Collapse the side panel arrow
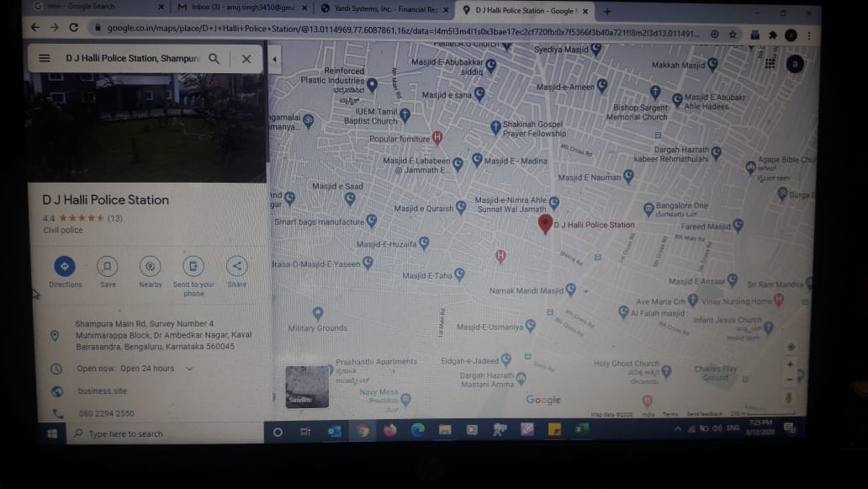 [274, 59]
